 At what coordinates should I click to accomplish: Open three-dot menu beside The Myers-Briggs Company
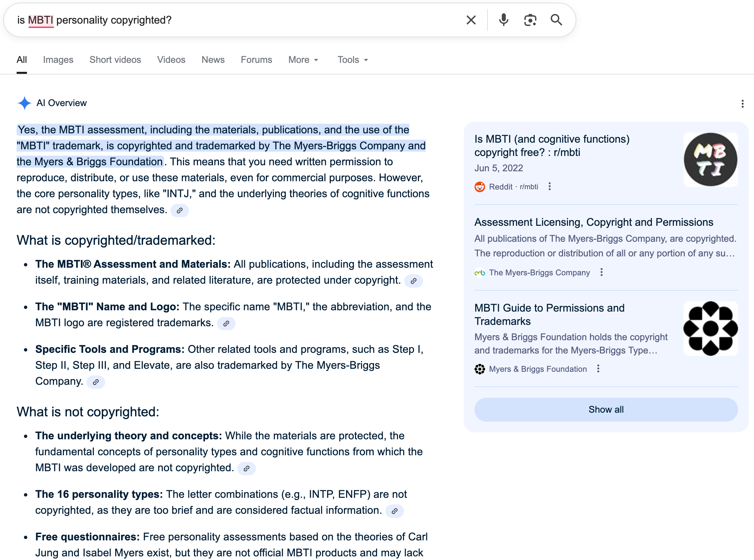[601, 272]
